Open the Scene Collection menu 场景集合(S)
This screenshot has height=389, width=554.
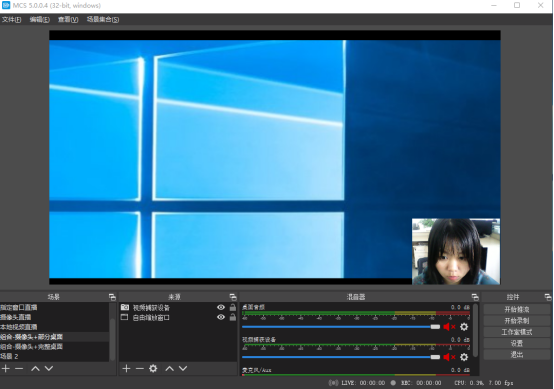coord(103,19)
